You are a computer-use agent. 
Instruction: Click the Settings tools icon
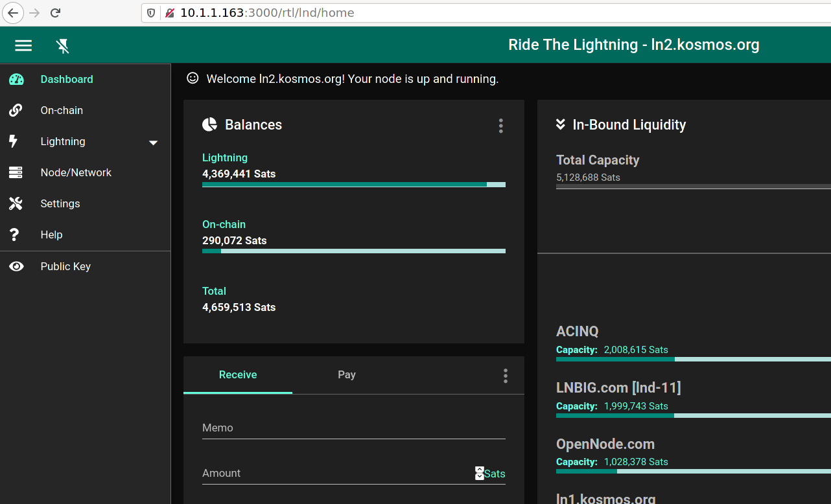point(16,203)
